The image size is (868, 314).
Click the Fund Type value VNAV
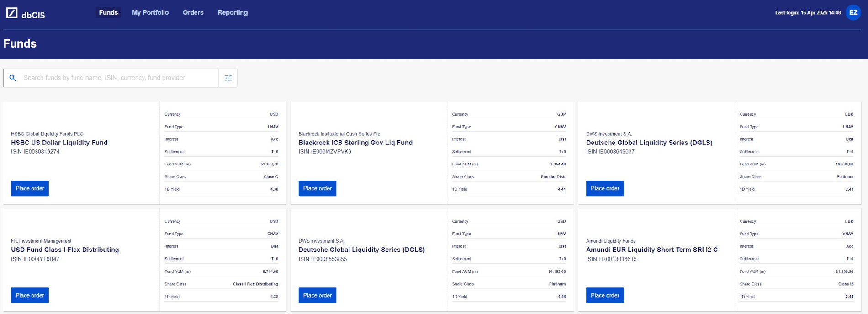(848, 234)
